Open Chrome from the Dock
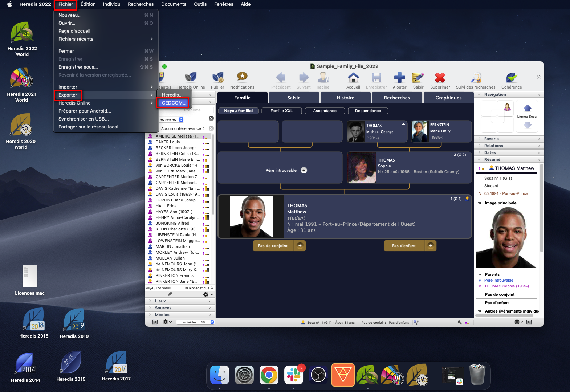Image resolution: width=570 pixels, height=392 pixels. coord(269,375)
